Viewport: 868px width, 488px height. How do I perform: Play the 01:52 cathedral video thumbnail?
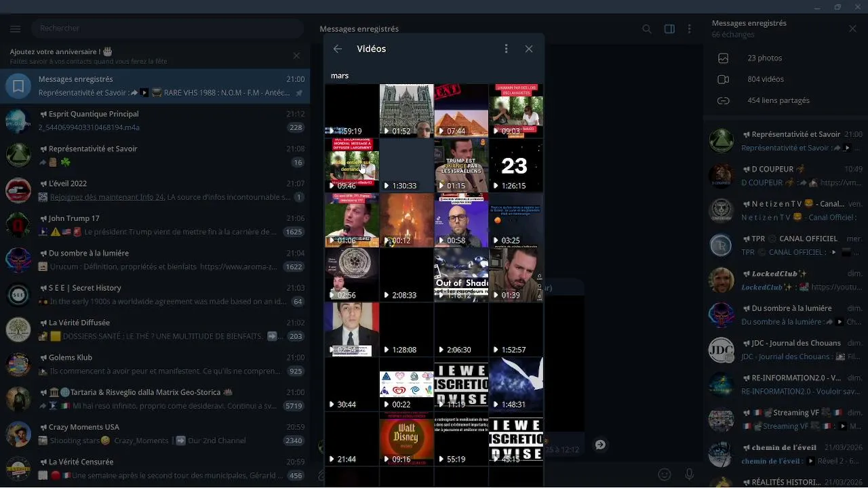click(406, 110)
